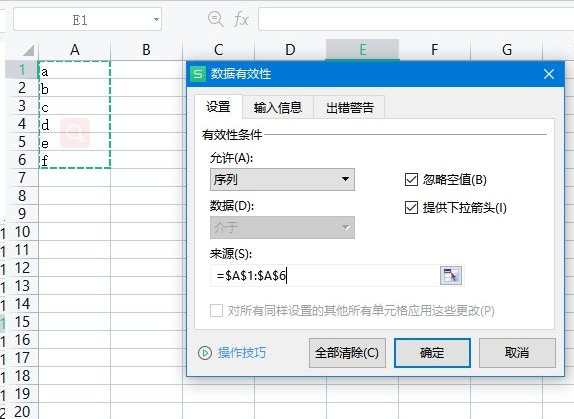Close the 数据有效性 dialog
574x419 pixels.
click(x=549, y=74)
